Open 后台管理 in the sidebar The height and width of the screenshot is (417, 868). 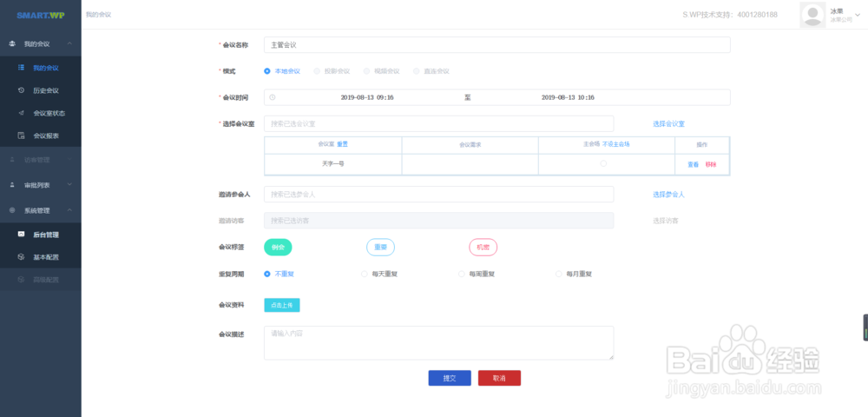(46, 235)
